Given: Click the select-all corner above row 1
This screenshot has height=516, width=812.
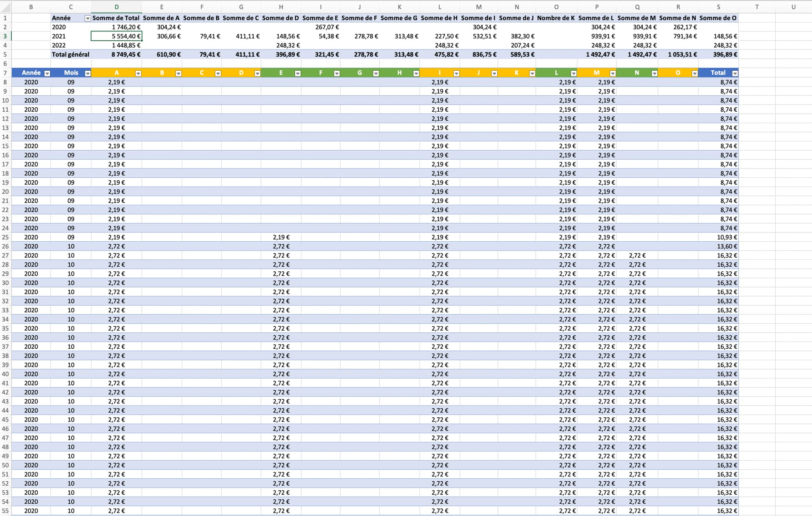Looking at the screenshot, I should click(5, 7).
